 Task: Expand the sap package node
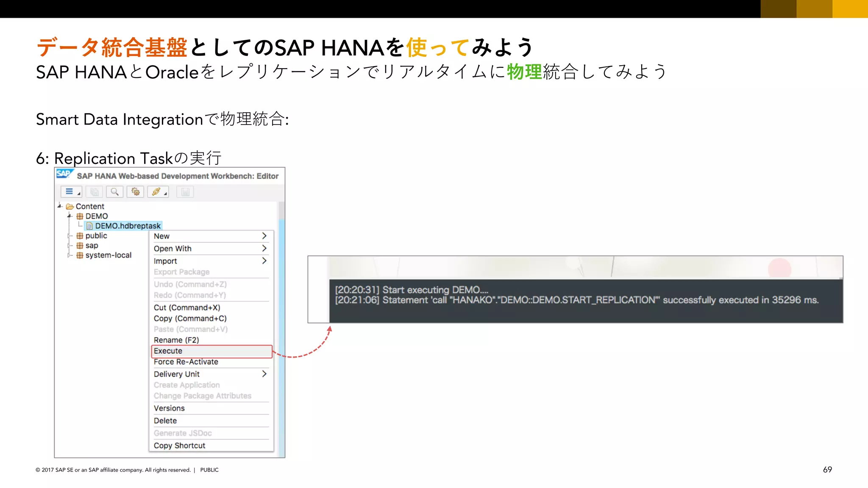(x=70, y=245)
